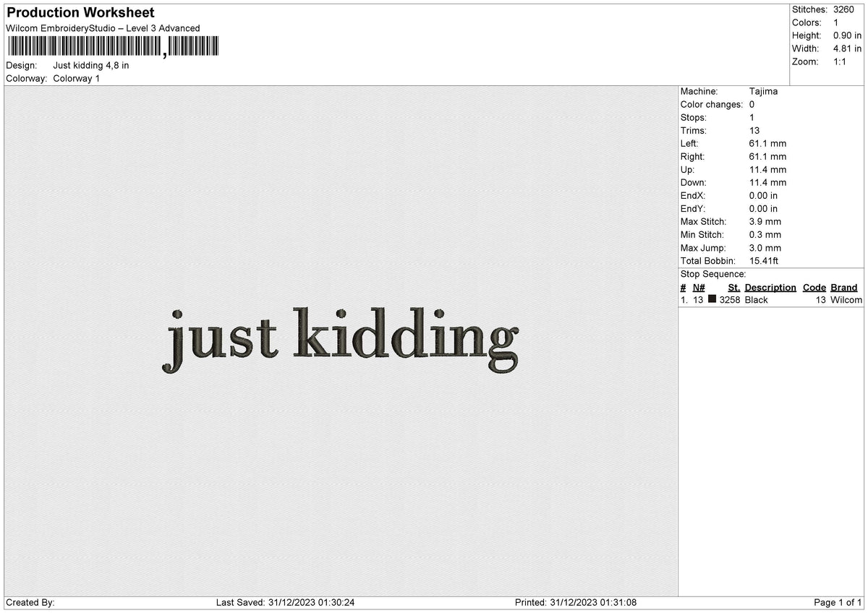868x613 pixels.
Task: Click the EndX value 0.00 in
Action: [x=763, y=195]
